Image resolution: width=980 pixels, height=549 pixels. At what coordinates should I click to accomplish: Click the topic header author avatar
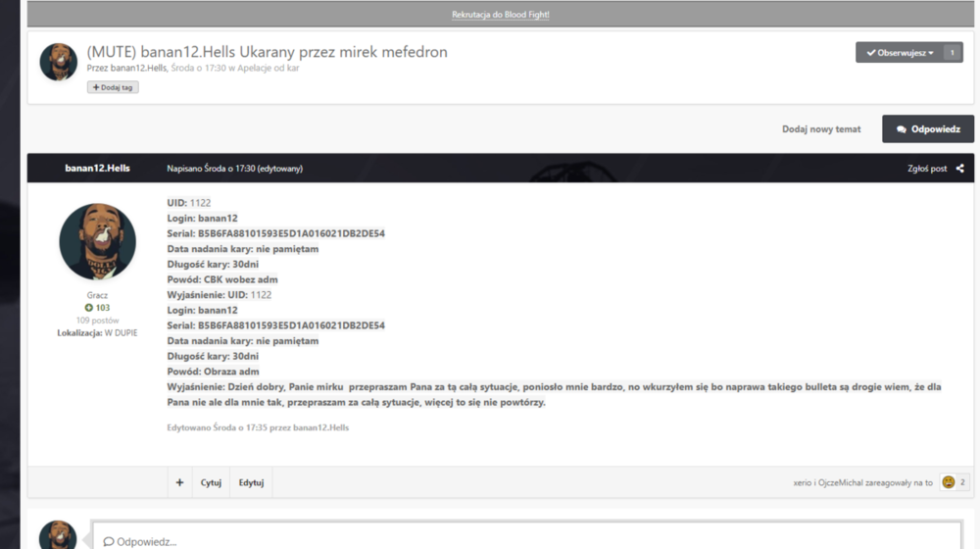(58, 62)
